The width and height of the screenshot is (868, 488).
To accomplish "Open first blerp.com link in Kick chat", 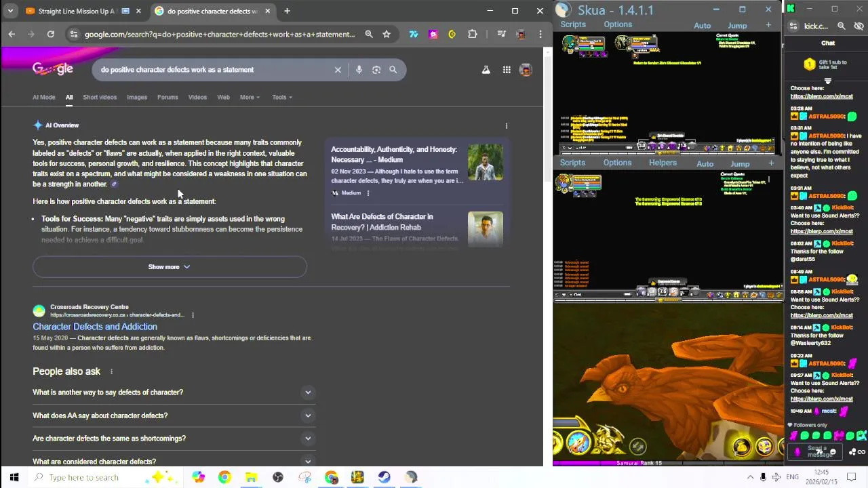I will coord(821,96).
